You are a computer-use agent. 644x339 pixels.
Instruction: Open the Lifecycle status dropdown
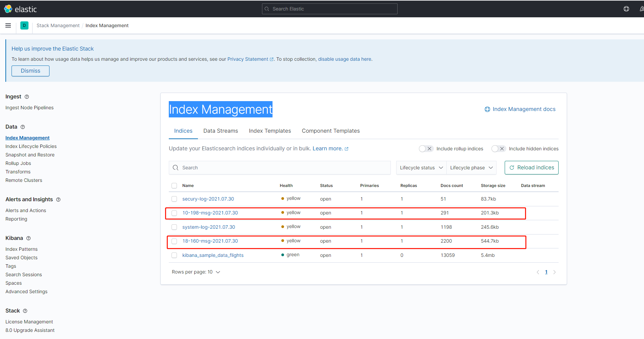(x=421, y=168)
